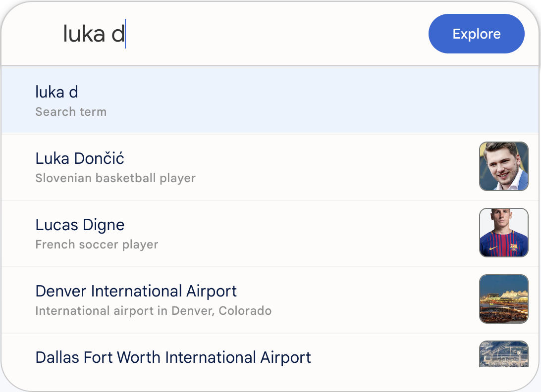Select the "luka d" search term suggestion
Viewport: 541px width, 392px height.
pos(57,92)
